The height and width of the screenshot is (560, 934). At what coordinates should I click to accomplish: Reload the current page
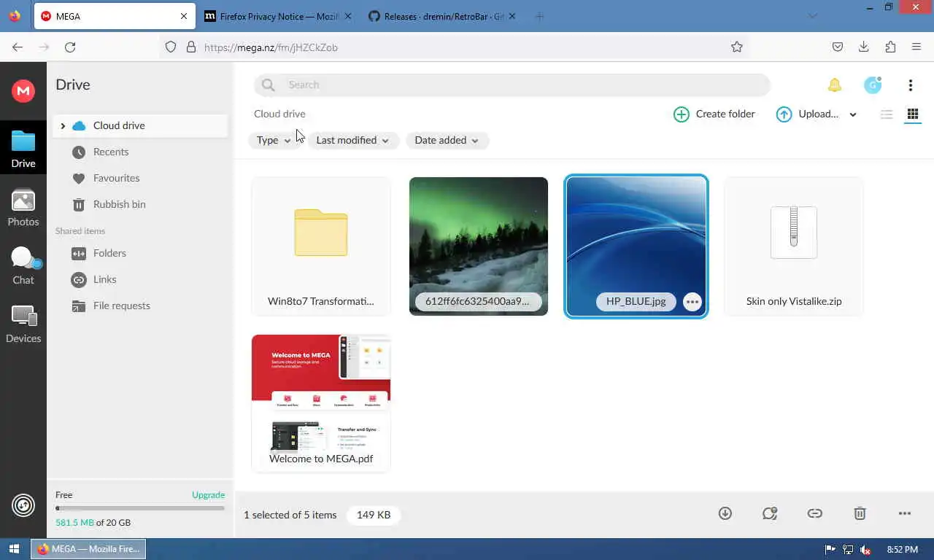70,47
